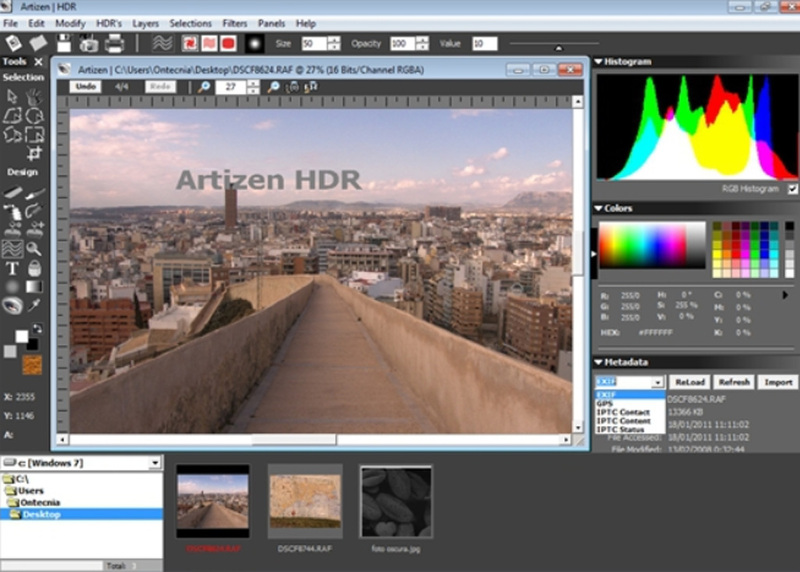800x572 pixels.
Task: Click the white foreground color swatch
Action: [x=21, y=336]
